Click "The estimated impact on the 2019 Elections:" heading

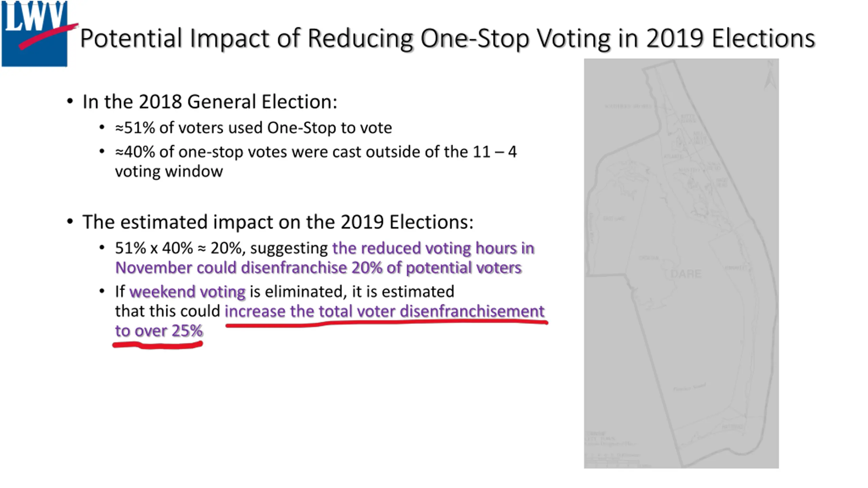278,222
